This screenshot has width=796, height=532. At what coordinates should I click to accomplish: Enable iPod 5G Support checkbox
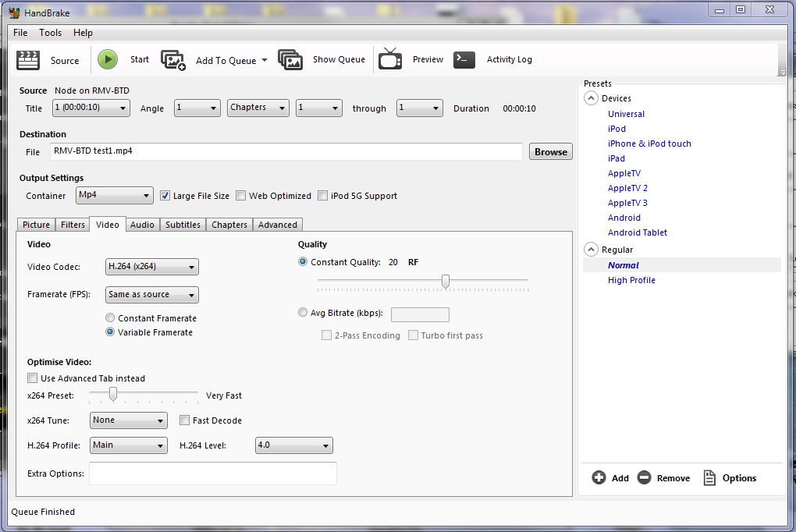[322, 196]
